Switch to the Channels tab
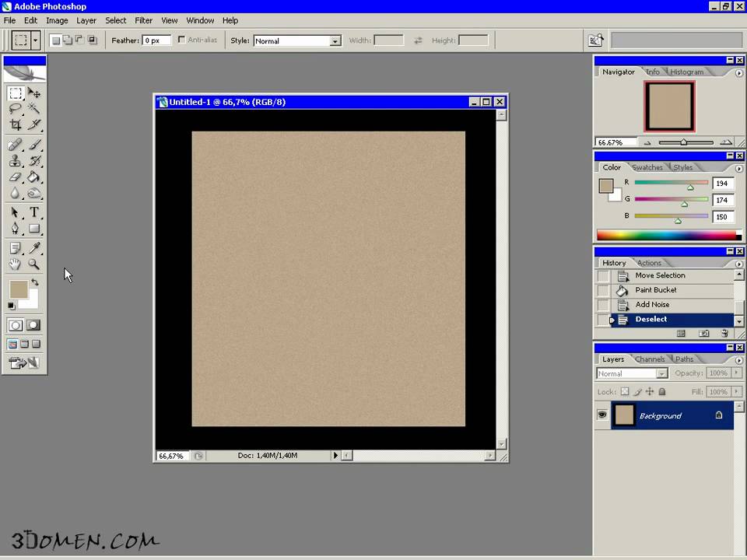This screenshot has height=560, width=747. click(650, 359)
